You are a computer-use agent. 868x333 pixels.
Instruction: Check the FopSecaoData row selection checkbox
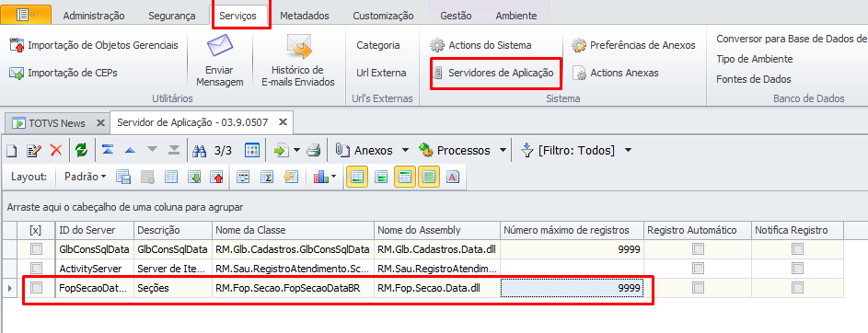[x=37, y=288]
